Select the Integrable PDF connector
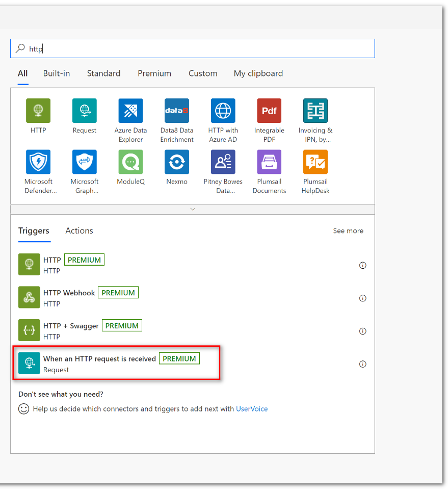This screenshot has height=489, width=448. point(269,111)
